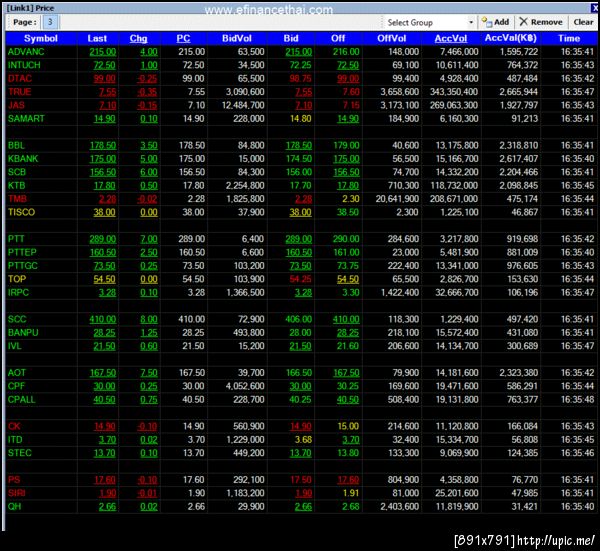
Task: Select the PTT symbol
Action: tap(16, 239)
